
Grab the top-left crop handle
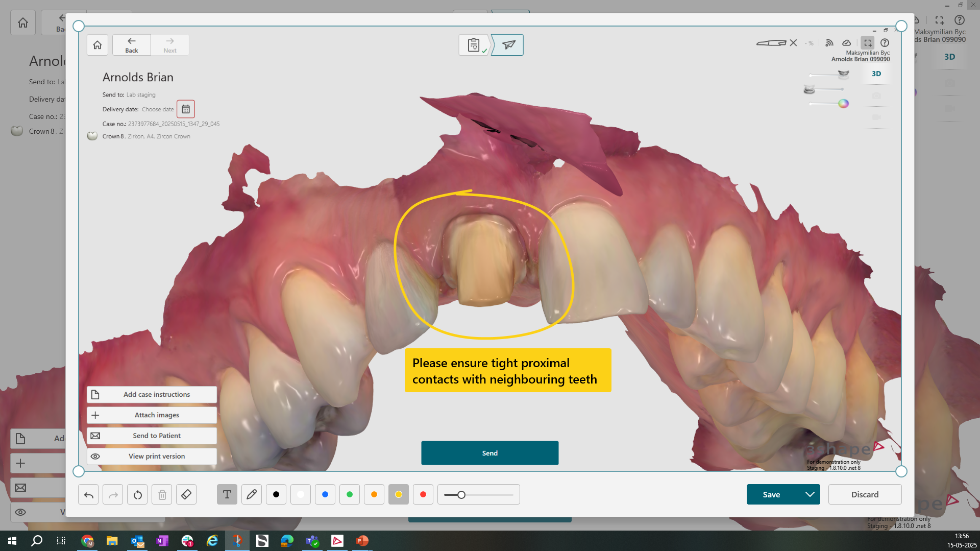[79, 26]
